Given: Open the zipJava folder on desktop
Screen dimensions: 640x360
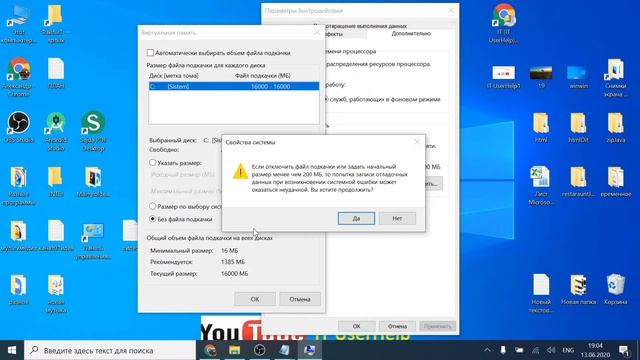Looking at the screenshot, I should pyautogui.click(x=616, y=128).
